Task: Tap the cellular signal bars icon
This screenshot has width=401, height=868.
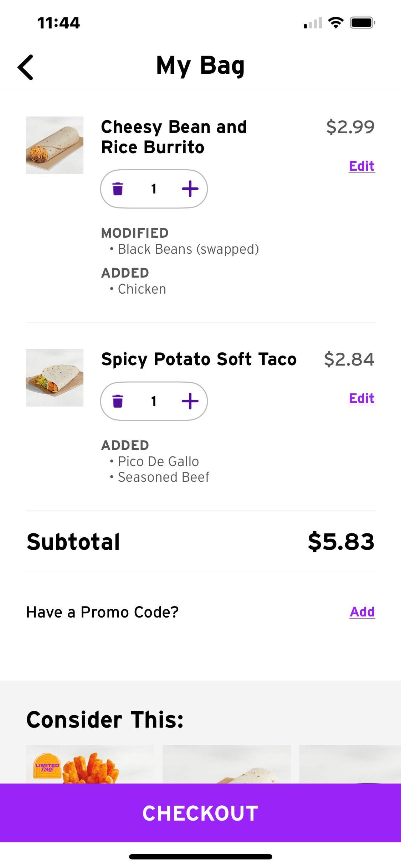Action: 313,23
